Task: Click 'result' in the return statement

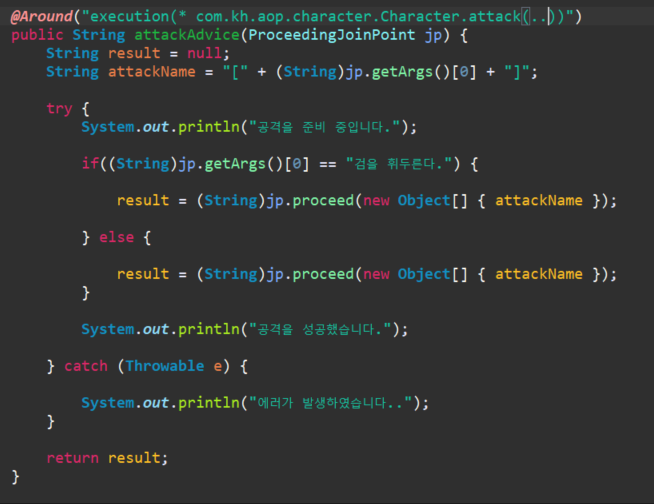Action: pos(134,458)
